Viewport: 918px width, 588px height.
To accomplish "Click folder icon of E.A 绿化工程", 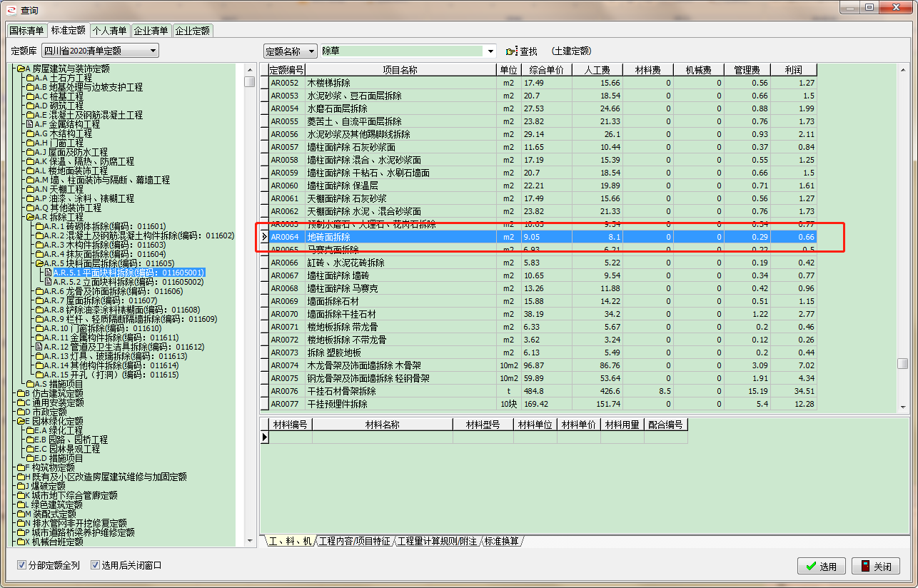I will [31, 430].
